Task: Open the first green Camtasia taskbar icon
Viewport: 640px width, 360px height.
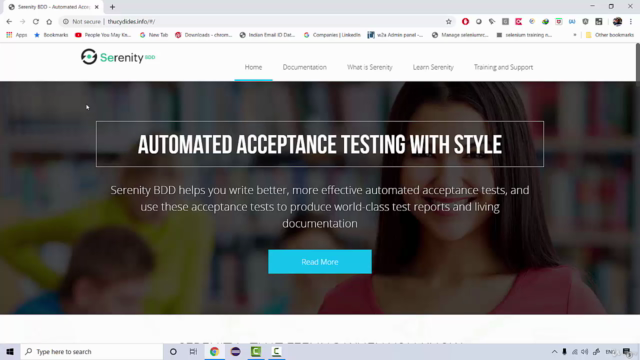Action: pos(256,351)
